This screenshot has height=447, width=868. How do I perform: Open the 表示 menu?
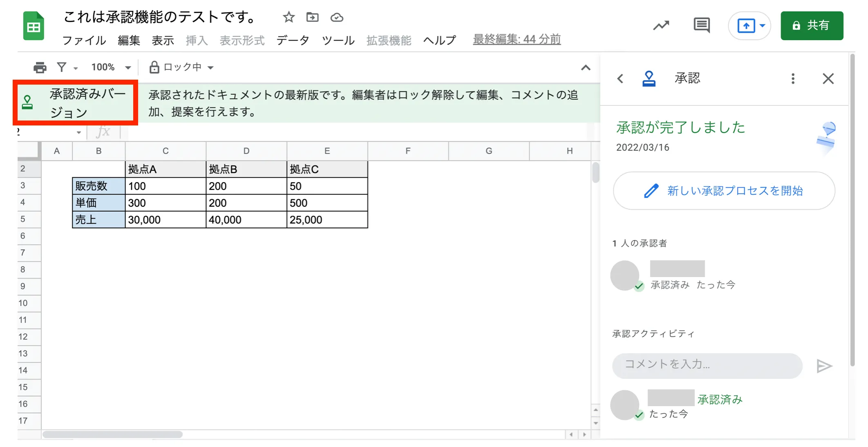163,40
